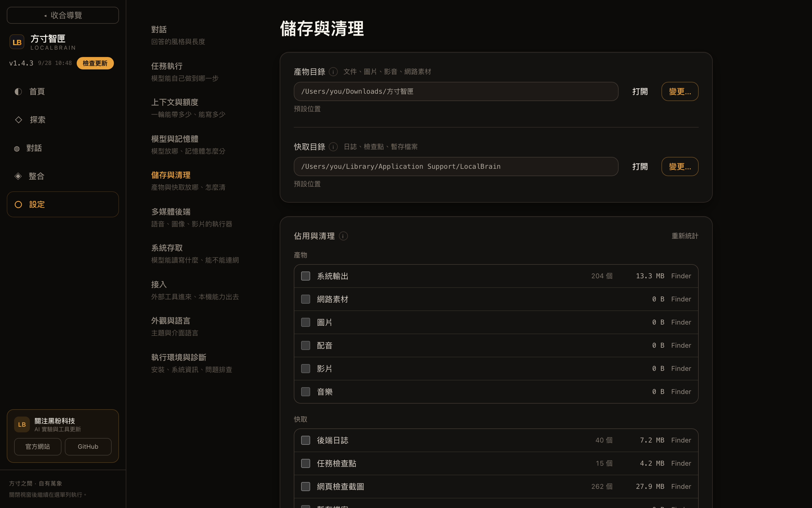Open 網頁檢查截圖 folder in Finder
The width and height of the screenshot is (812, 508).
(681, 487)
